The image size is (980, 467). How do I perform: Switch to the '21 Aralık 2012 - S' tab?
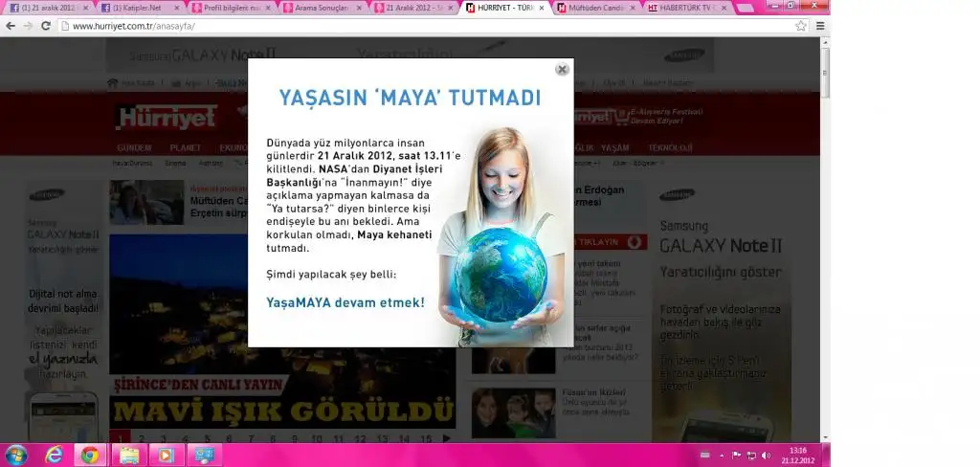pyautogui.click(x=414, y=8)
